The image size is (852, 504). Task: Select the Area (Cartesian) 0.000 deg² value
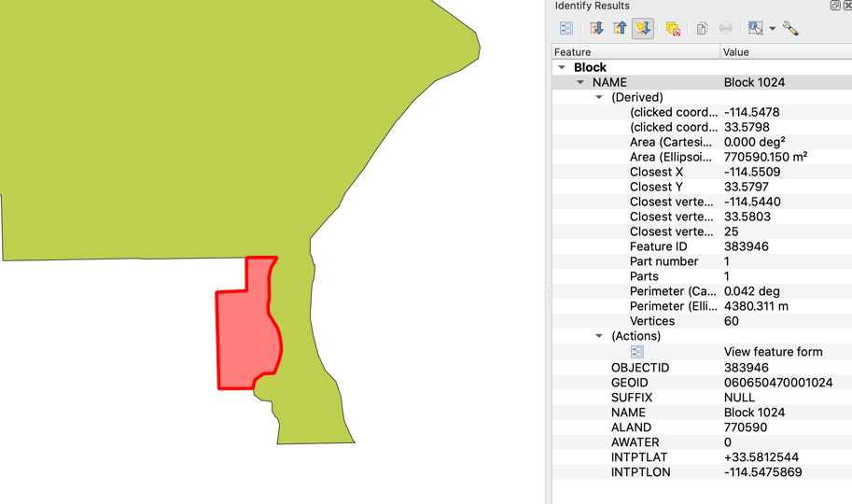tap(755, 142)
